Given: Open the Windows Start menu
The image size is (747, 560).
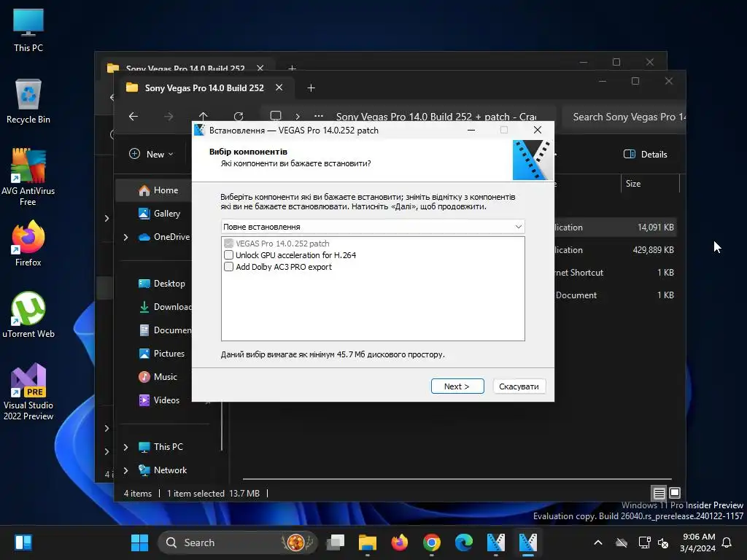Looking at the screenshot, I should point(139,542).
